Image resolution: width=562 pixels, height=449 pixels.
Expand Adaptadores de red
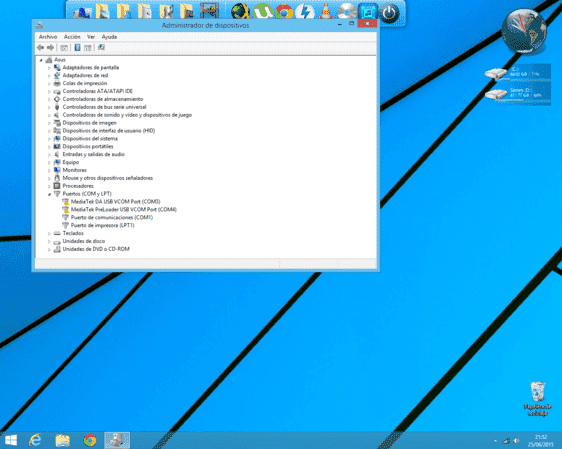point(49,76)
